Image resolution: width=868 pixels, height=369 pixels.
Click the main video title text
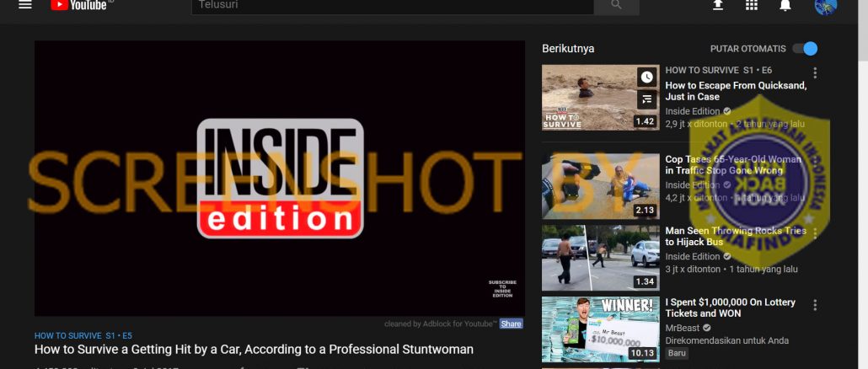(x=254, y=350)
